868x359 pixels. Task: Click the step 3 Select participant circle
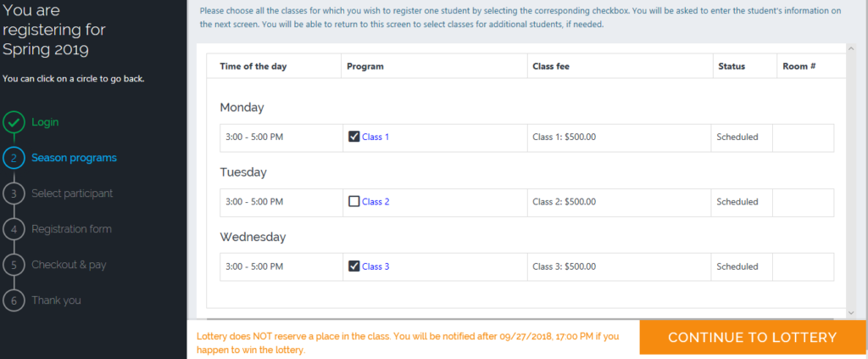pyautogui.click(x=14, y=194)
